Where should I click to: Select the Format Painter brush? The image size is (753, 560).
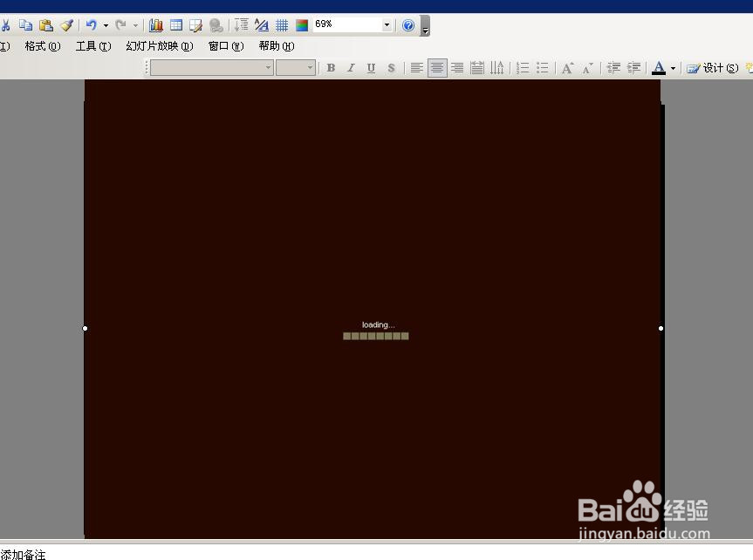click(x=67, y=25)
